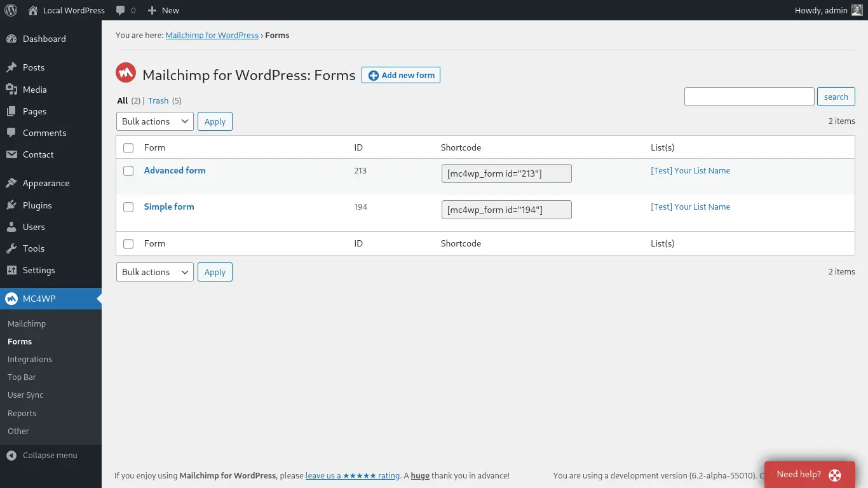Toggle select-all checkbox in table header
Image resolution: width=868 pixels, height=488 pixels.
click(x=128, y=148)
